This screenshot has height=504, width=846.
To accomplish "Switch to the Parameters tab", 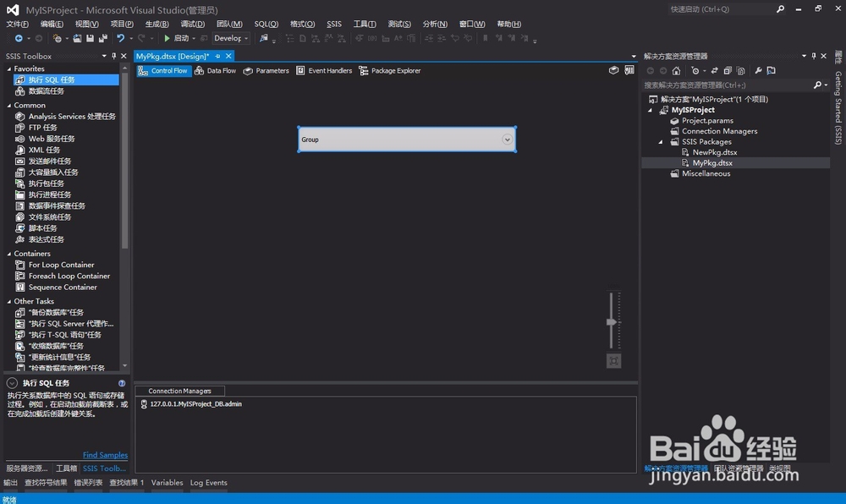I will 266,71.
